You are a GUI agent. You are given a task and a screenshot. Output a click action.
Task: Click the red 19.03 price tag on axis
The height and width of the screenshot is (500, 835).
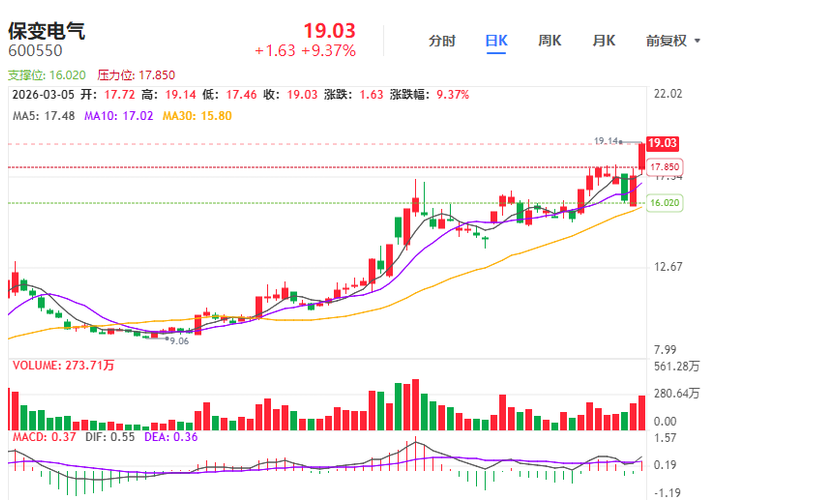662,143
